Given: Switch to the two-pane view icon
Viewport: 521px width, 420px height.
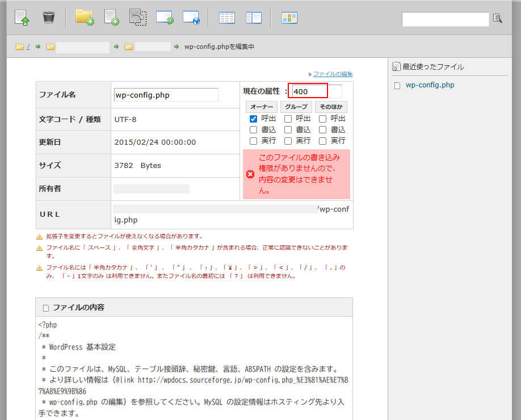Looking at the screenshot, I should 254,17.
